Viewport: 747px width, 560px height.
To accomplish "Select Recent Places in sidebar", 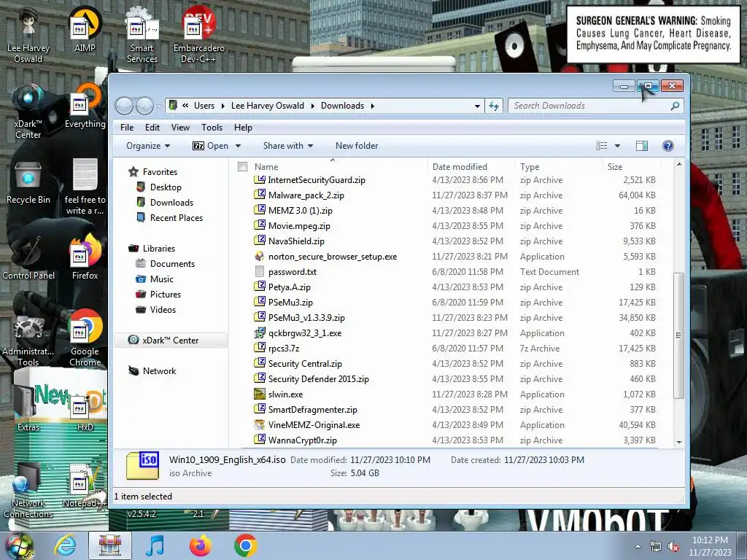I will coord(177,217).
